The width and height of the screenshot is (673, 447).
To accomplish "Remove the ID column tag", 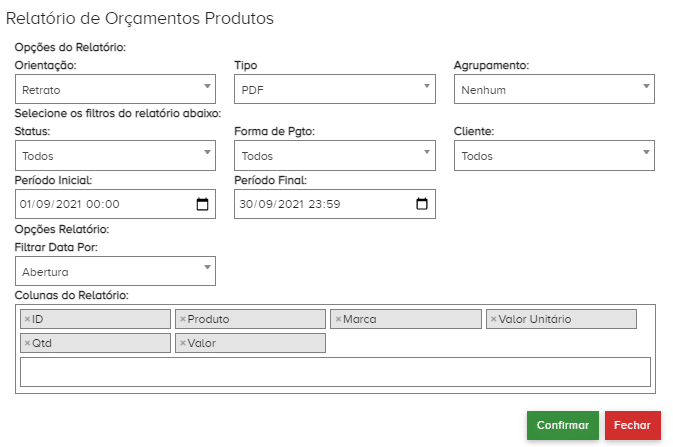I will point(27,319).
